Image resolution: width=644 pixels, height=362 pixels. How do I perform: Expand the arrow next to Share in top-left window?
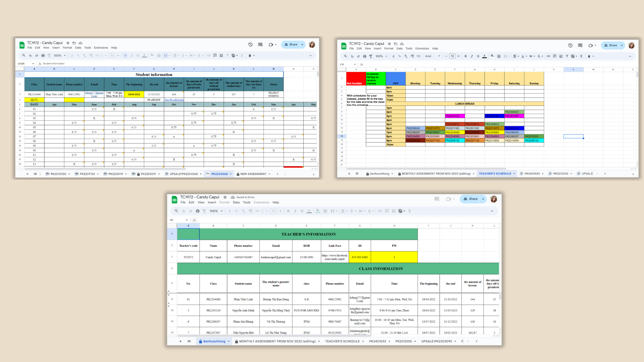(x=302, y=45)
